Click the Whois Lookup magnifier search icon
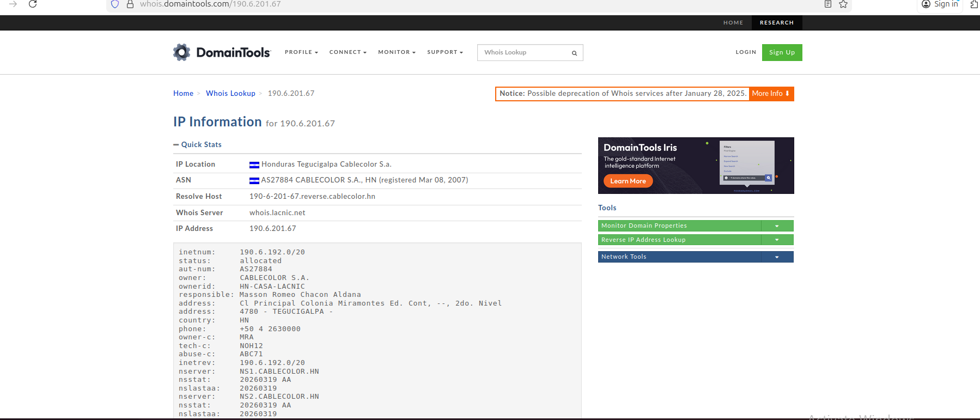980x420 pixels. (574, 53)
